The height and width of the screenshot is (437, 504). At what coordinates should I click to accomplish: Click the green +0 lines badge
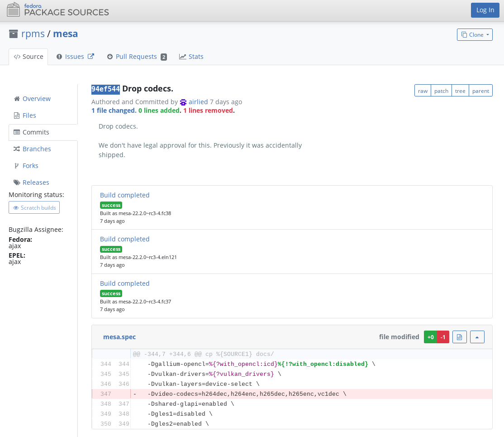[430, 337]
